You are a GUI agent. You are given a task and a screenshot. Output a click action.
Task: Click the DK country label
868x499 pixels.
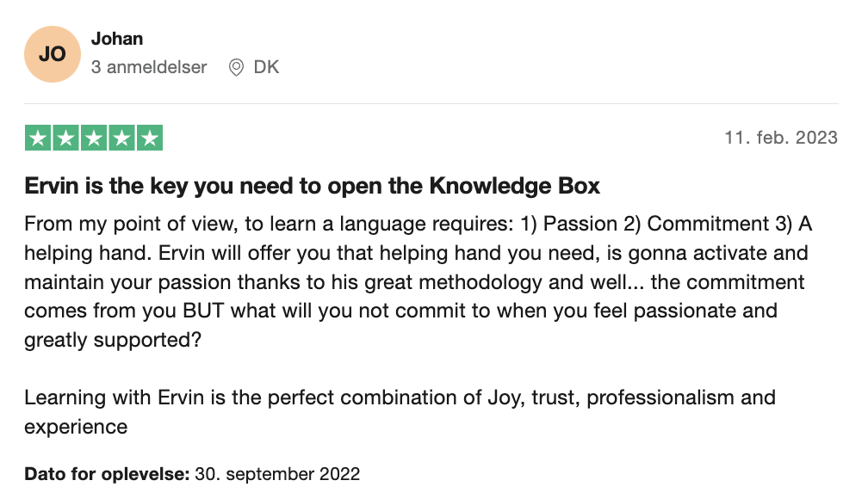[266, 67]
